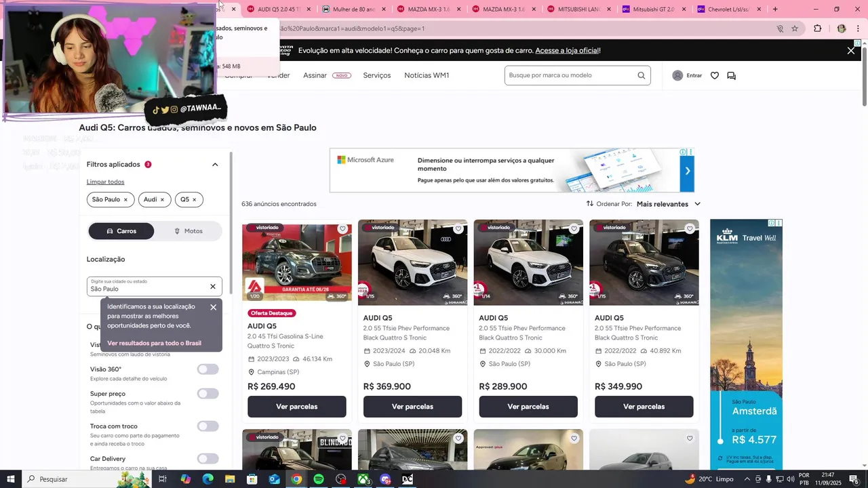Click Ver parcelas for R$ 289.900 car
868x488 pixels.
click(528, 407)
